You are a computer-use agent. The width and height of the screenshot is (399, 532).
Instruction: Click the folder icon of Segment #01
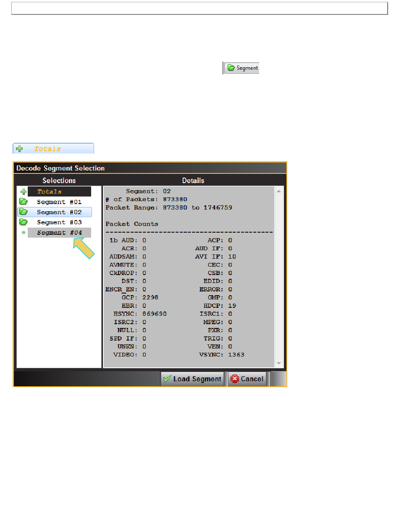(24, 202)
